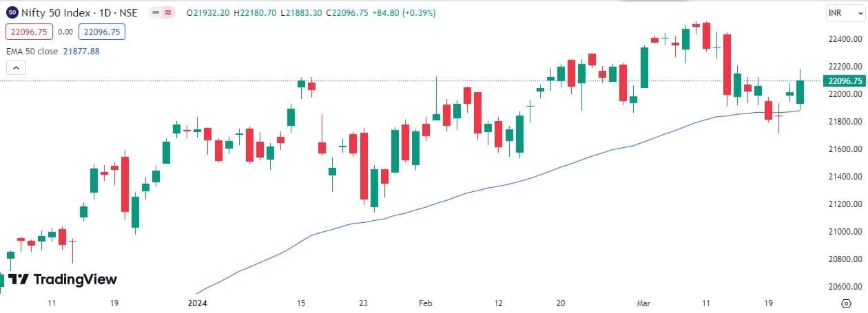Select the EMA 50 close indicator label
This screenshot has width=868, height=313.
click(x=32, y=51)
